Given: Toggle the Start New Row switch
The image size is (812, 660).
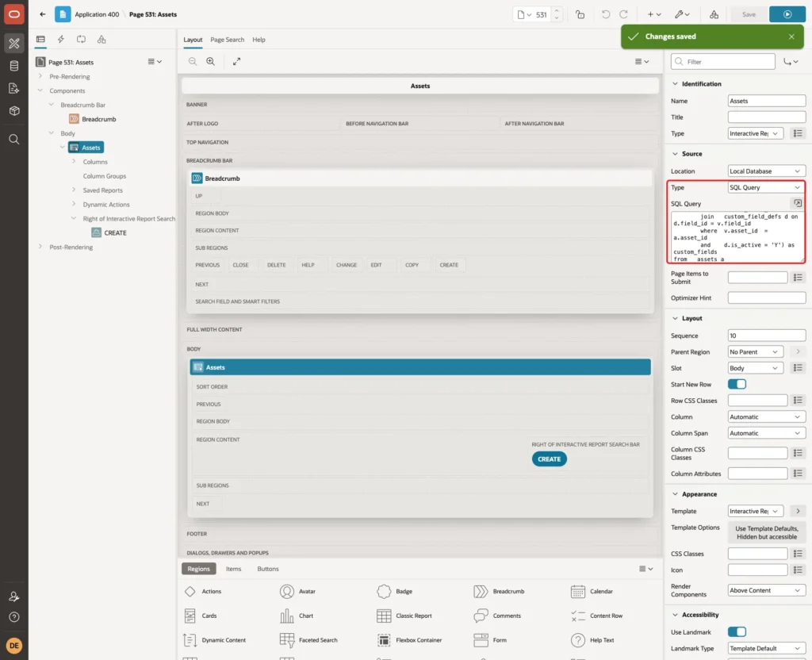Looking at the screenshot, I should coord(737,384).
